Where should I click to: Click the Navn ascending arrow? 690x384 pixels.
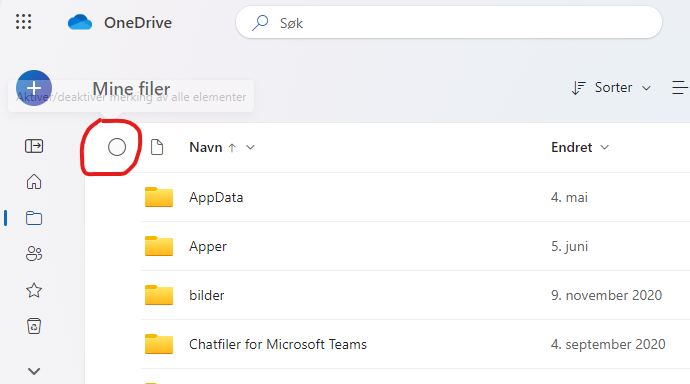point(232,148)
